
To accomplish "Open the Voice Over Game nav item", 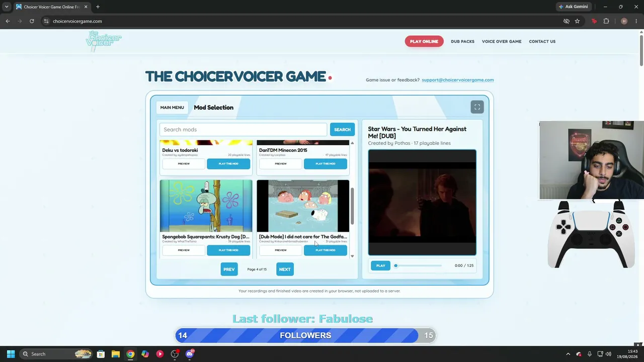I will click(502, 41).
